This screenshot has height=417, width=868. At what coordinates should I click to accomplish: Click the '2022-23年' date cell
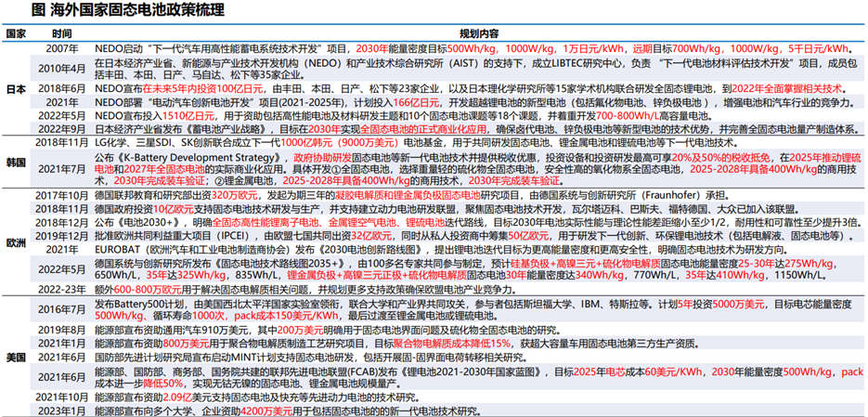click(62, 289)
